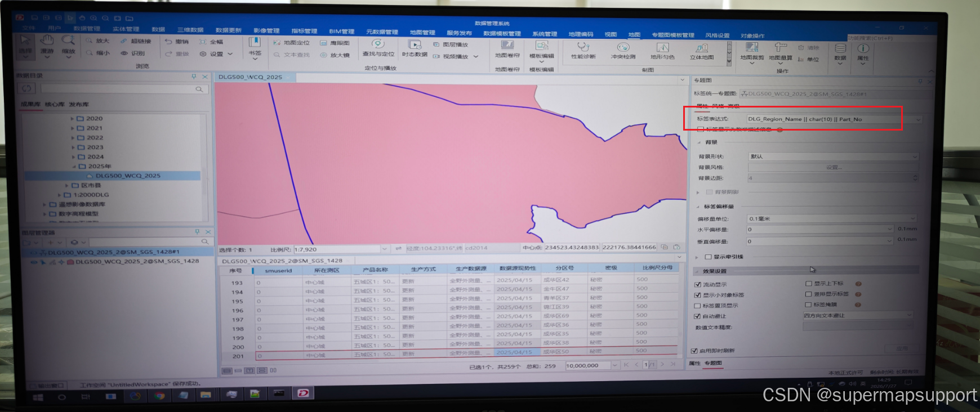Screen dimensions: 980x412
Task: Show full extent with 全幅
Action: [212, 42]
